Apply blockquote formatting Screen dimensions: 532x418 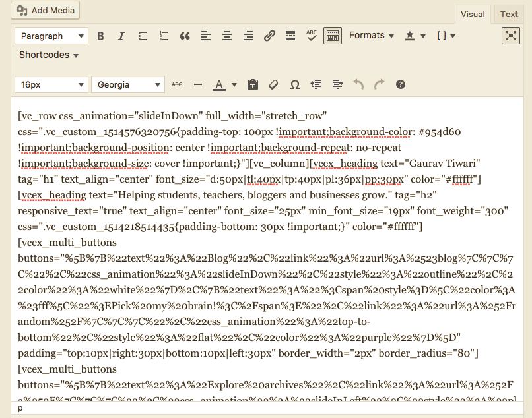pyautogui.click(x=185, y=36)
